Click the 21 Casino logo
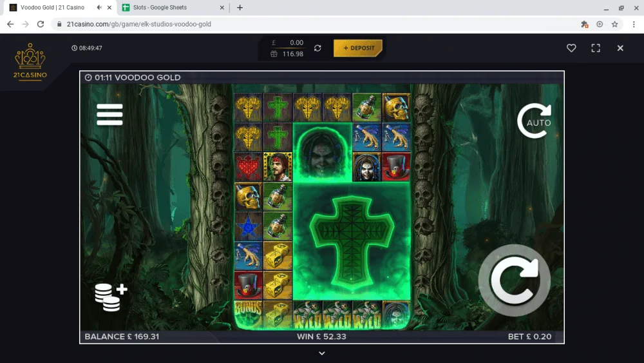 30,62
